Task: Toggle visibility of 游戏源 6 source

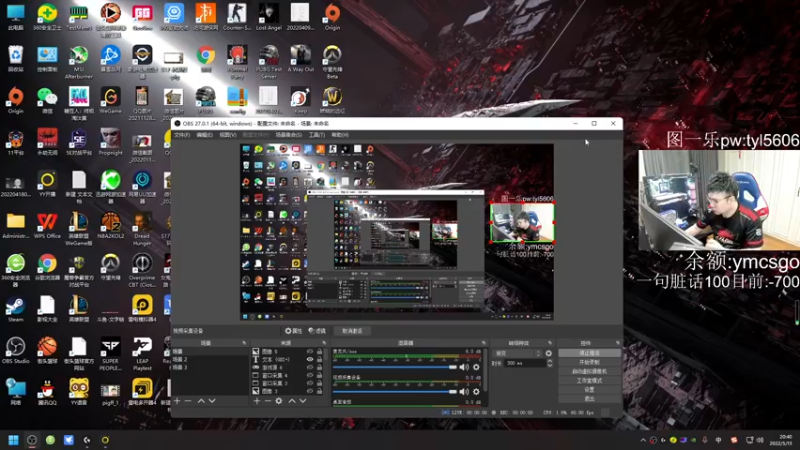Action: (310, 367)
